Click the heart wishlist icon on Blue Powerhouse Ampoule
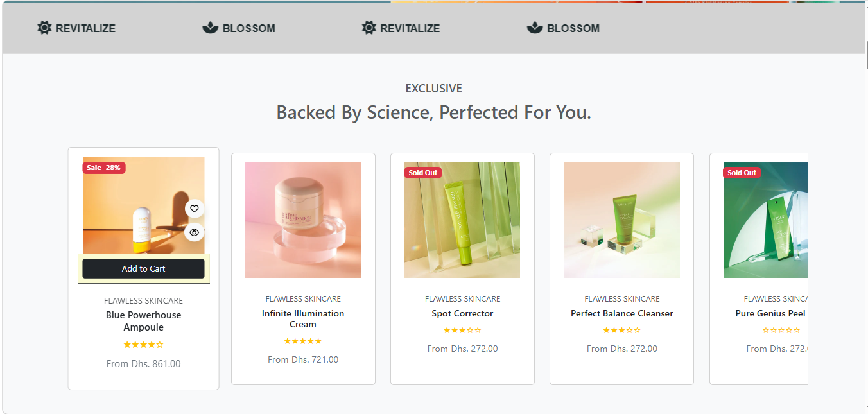The width and height of the screenshot is (868, 414). [x=195, y=209]
